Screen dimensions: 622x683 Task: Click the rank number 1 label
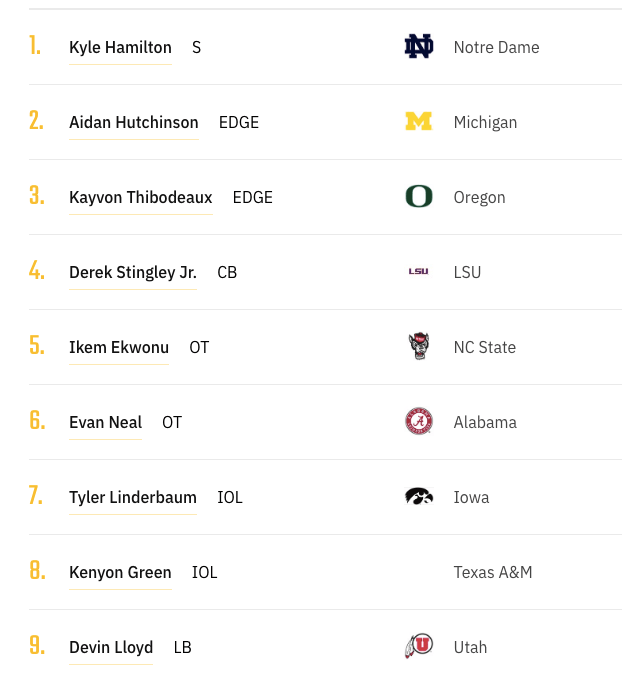point(35,46)
